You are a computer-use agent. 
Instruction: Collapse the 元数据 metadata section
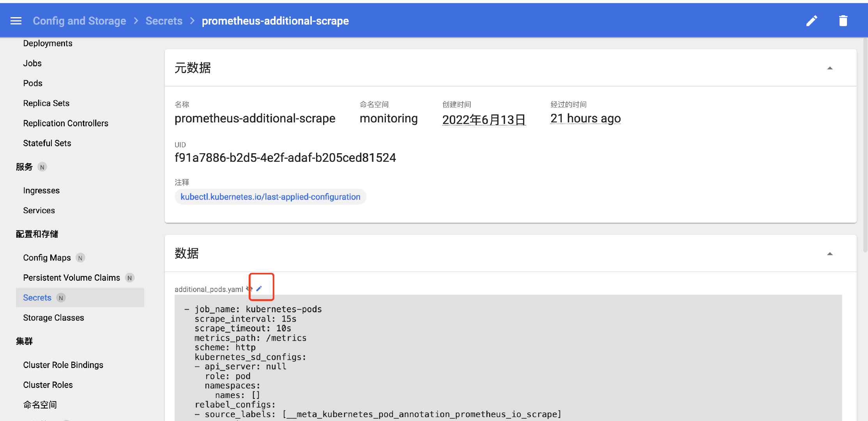tap(830, 68)
